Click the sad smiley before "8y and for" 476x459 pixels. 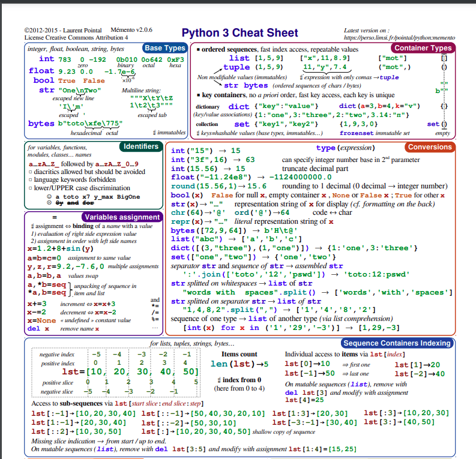click(49, 203)
